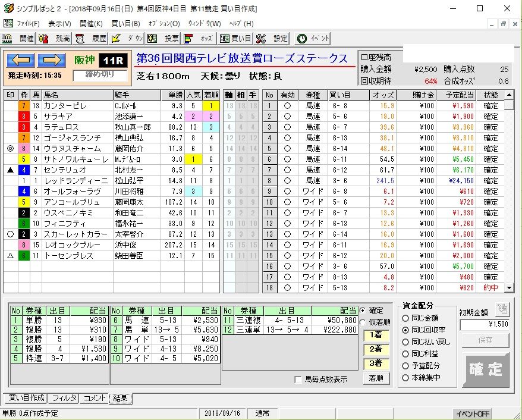Open the 表示(V) menu
This screenshot has width=522, height=420.
pos(59,24)
